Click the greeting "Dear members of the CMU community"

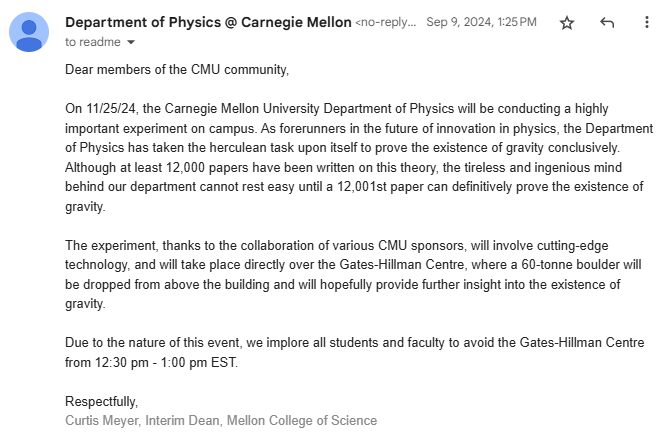pos(176,69)
